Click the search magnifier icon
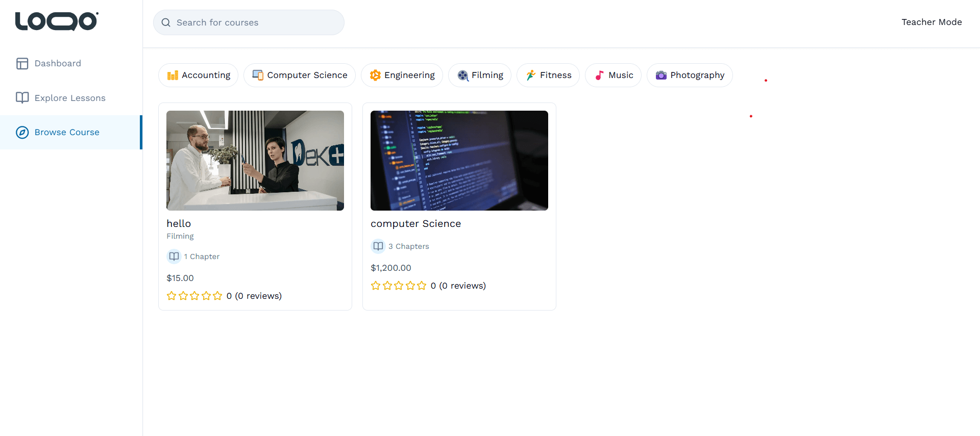Image resolution: width=980 pixels, height=436 pixels. (x=166, y=22)
